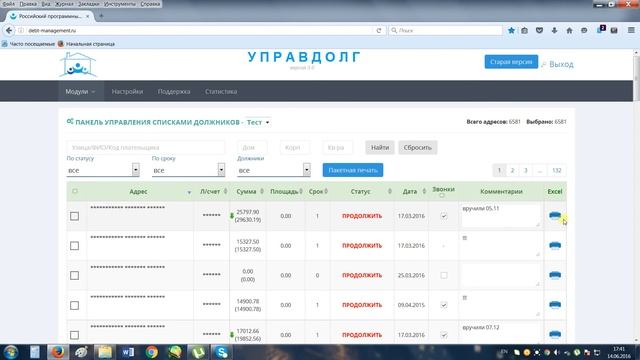
Task: Open the Pocket icon in toolbar
Action: [539, 31]
